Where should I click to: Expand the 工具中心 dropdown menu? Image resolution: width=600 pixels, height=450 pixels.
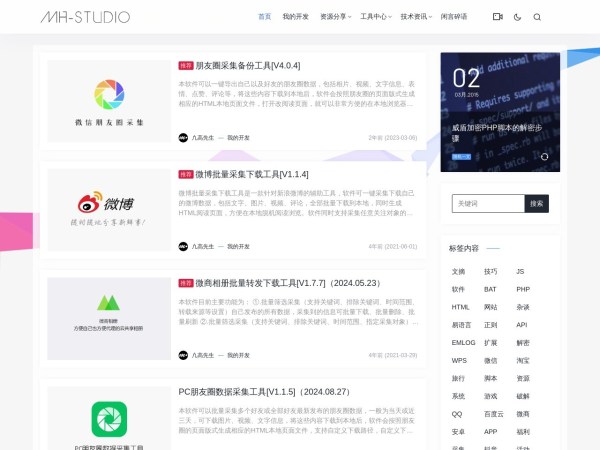pyautogui.click(x=375, y=17)
